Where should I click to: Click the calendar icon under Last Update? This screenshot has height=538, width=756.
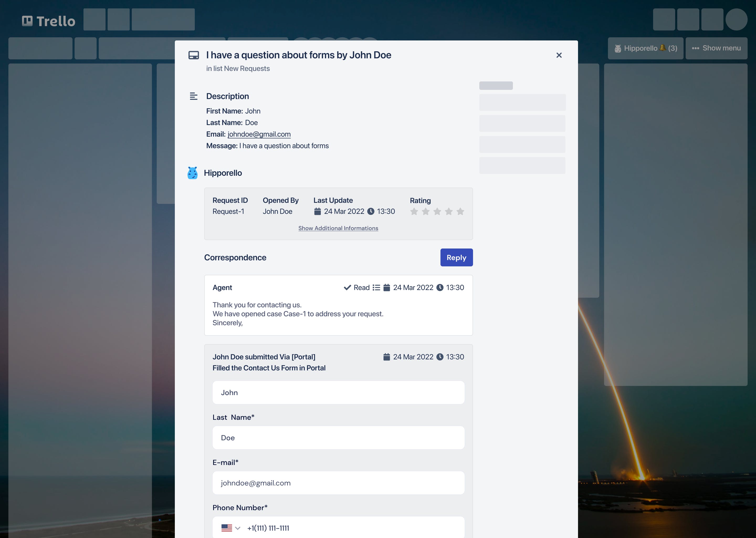coord(317,211)
